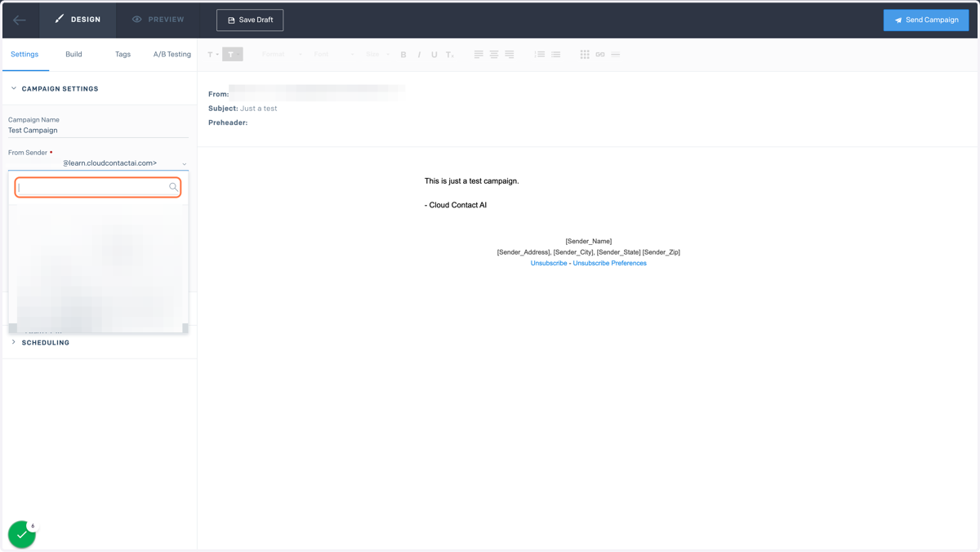Click the Preheader label
The height and width of the screenshot is (552, 980).
click(x=228, y=122)
